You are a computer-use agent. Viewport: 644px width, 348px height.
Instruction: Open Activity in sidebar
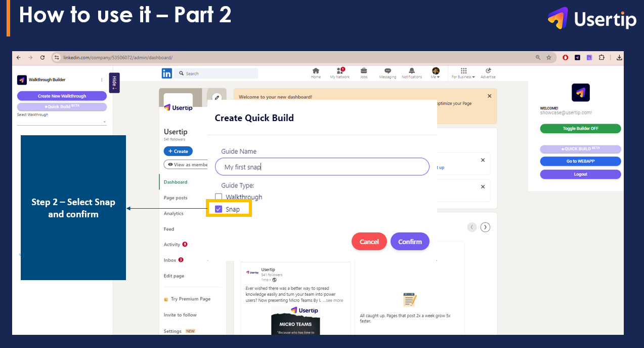(172, 245)
